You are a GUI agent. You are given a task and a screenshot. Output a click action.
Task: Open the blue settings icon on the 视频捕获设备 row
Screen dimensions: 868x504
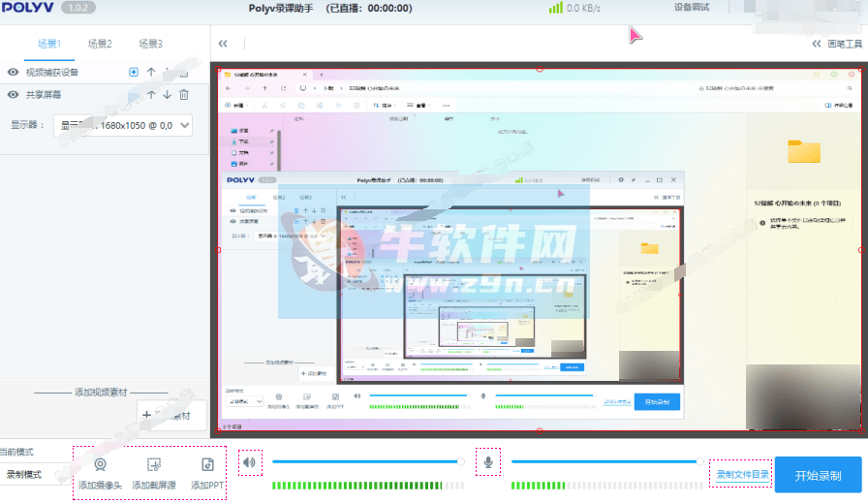click(x=134, y=72)
